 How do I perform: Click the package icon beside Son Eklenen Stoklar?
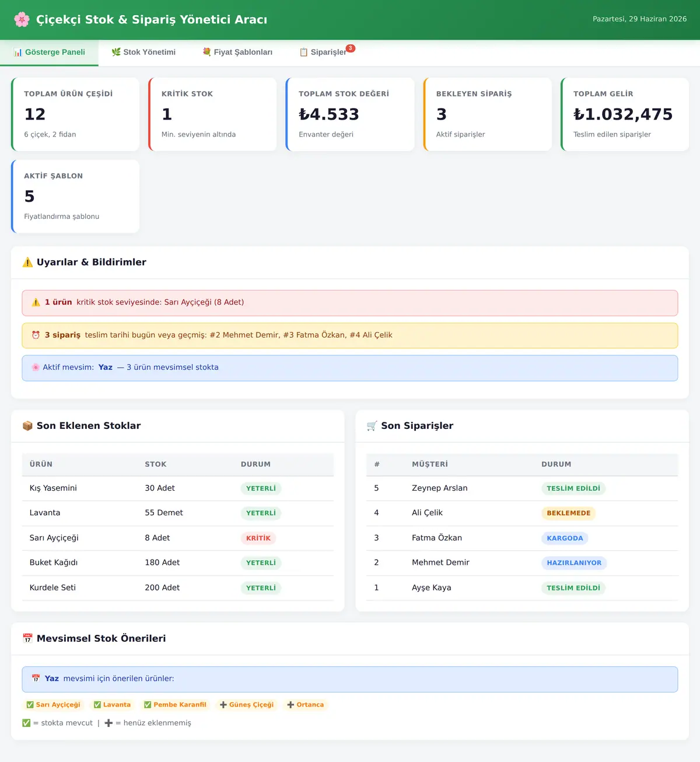pos(27,426)
